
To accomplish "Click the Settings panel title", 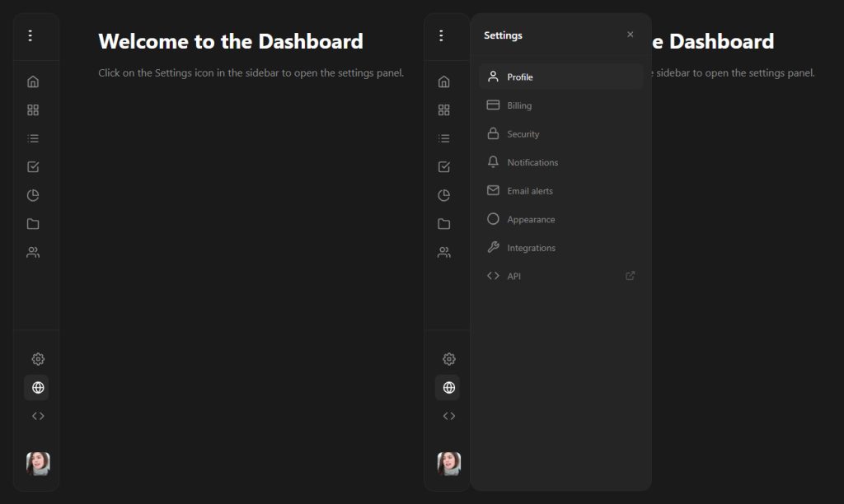I will [503, 35].
